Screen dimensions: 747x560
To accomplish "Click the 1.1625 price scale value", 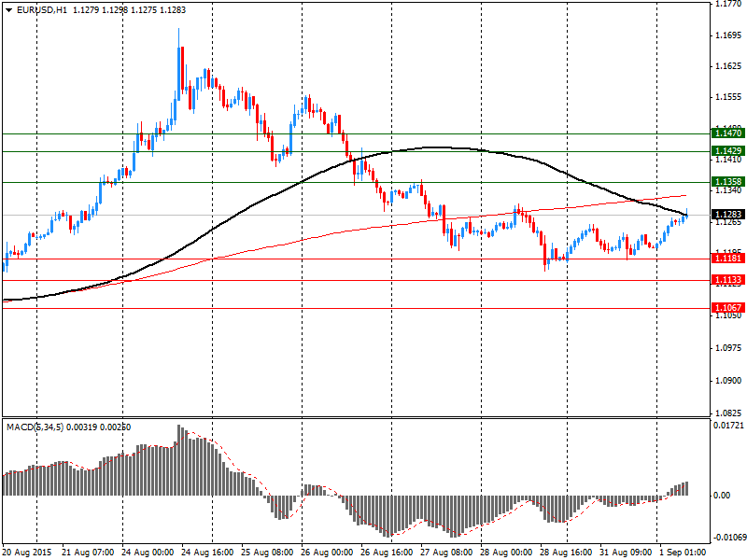I will [x=728, y=66].
